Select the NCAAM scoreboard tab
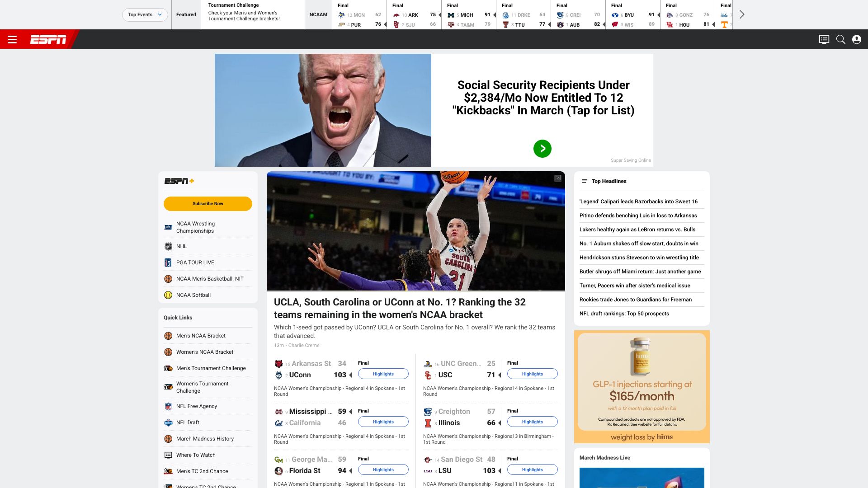868x488 pixels. pos(318,14)
